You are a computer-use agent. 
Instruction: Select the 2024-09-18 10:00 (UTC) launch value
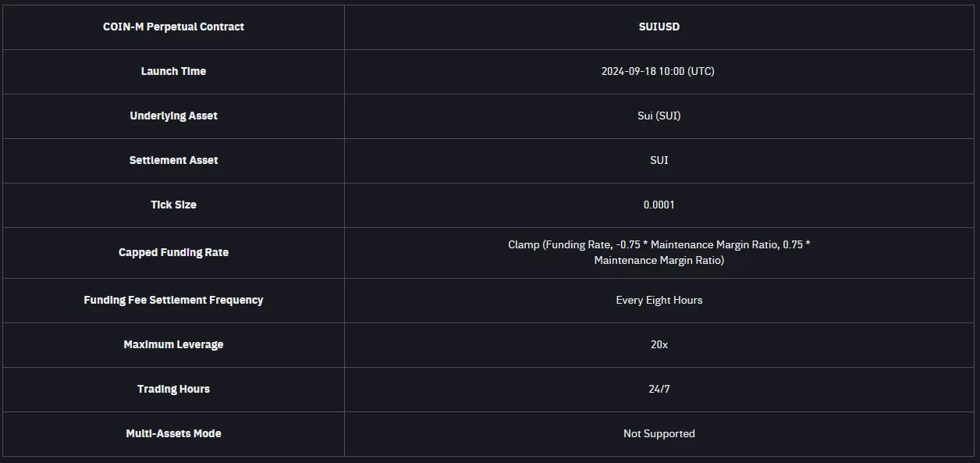pos(658,71)
